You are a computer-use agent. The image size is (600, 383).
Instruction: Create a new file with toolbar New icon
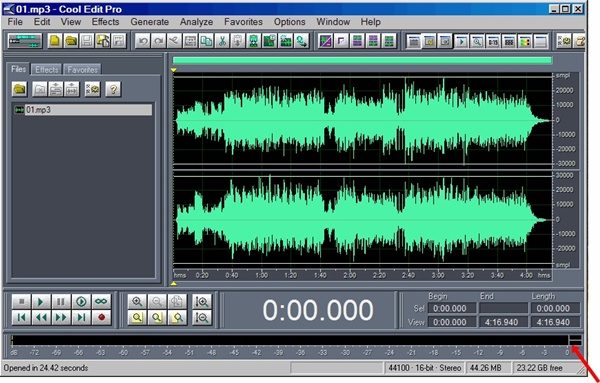tap(55, 41)
